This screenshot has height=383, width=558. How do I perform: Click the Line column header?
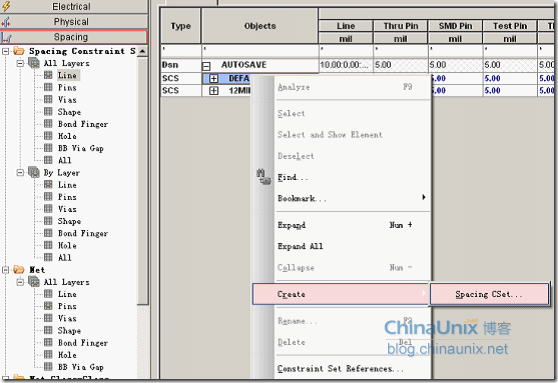(346, 26)
